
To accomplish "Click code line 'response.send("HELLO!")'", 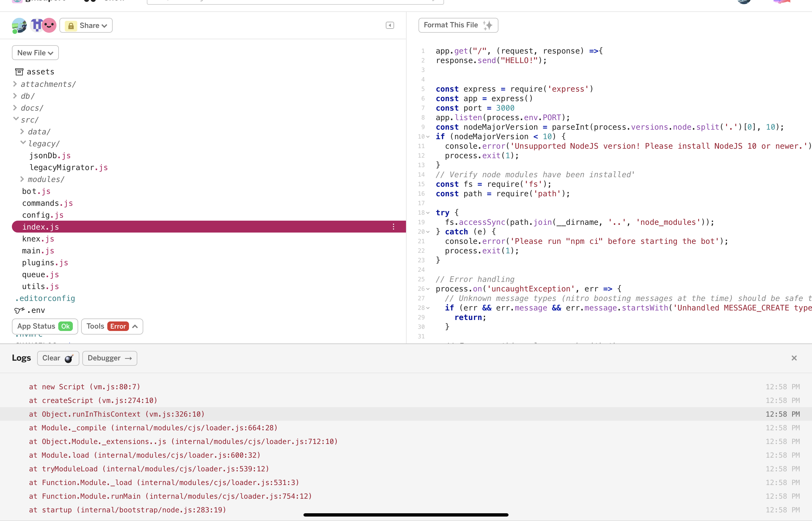I will (x=491, y=61).
